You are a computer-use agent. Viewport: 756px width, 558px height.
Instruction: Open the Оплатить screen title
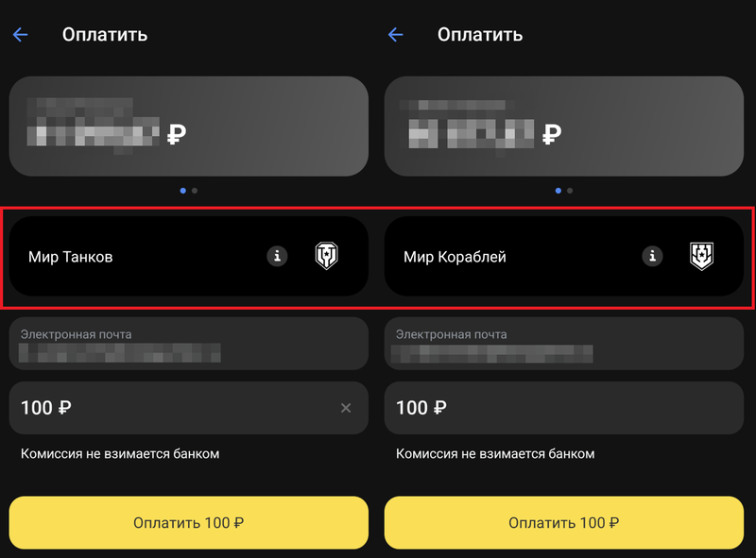click(104, 35)
